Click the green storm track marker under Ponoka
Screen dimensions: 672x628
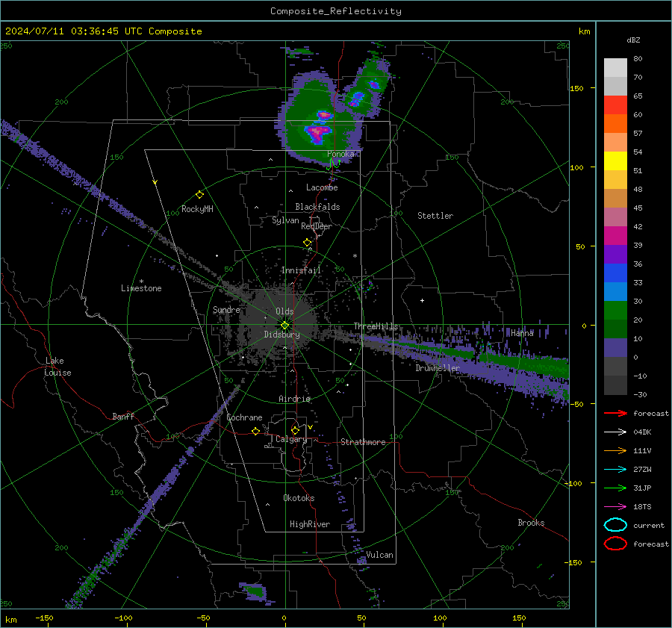click(x=334, y=164)
